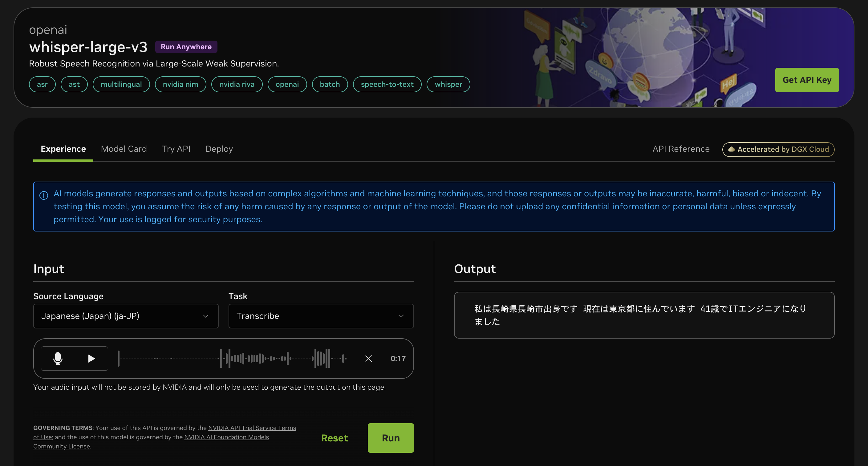Remove the audio with X icon
Viewport: 868px width, 466px height.
click(368, 359)
